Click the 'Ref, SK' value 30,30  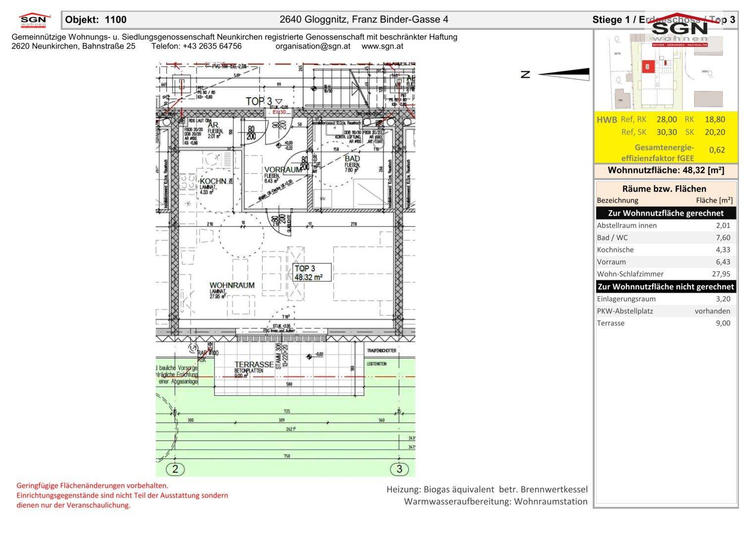point(666,132)
